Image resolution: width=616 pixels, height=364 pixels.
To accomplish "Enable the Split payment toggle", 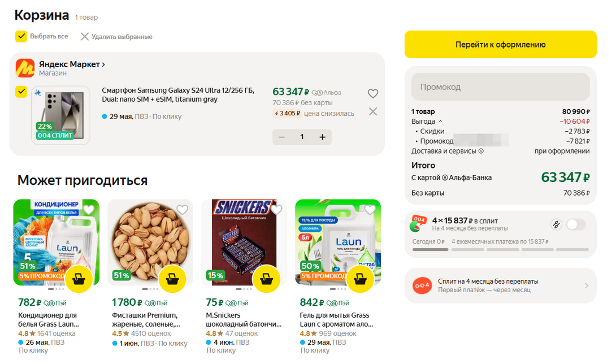I will (x=576, y=224).
